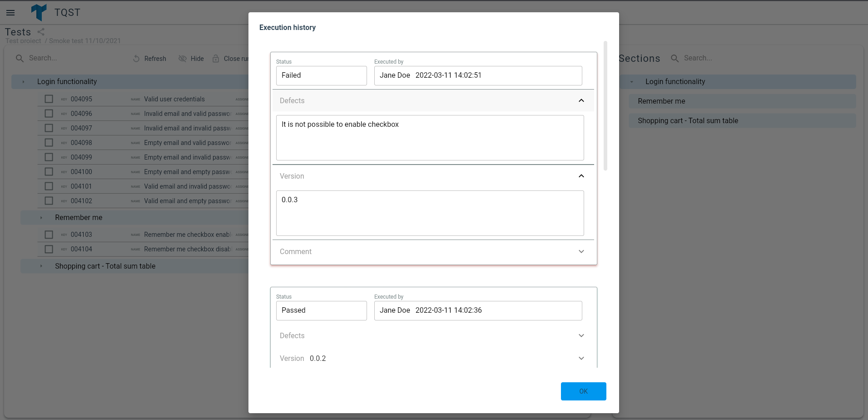This screenshot has height=420, width=868.
Task: Click the Close run lock icon
Action: click(216, 59)
